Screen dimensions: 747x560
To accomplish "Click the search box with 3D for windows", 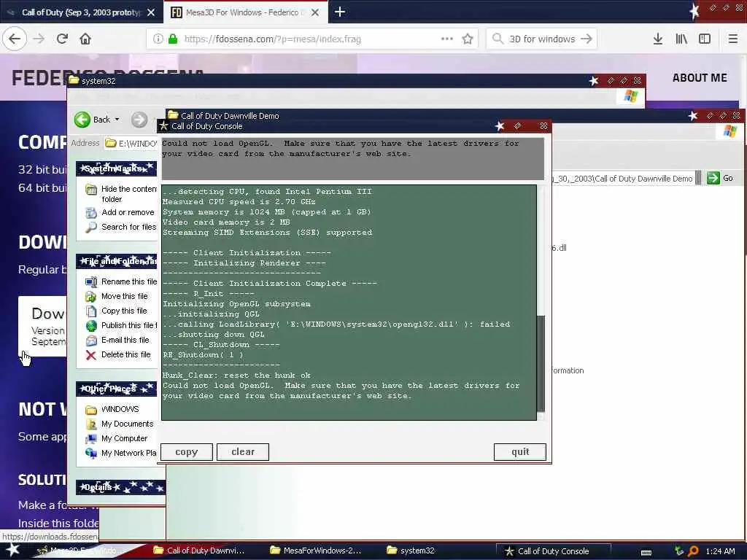I will 542,39.
